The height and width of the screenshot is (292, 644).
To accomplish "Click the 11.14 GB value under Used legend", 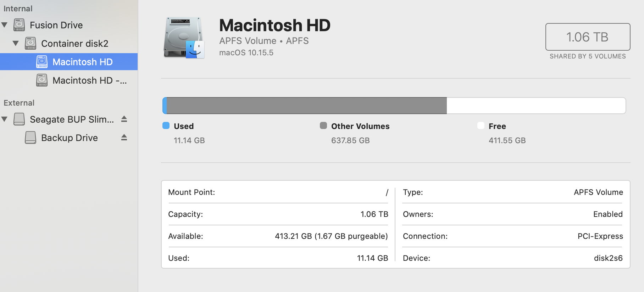I will click(x=189, y=140).
